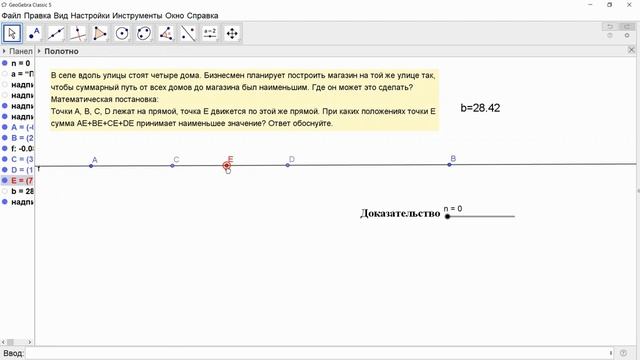The height and width of the screenshot is (360, 640).
Task: Open the input bar history arrow
Action: click(x=611, y=353)
